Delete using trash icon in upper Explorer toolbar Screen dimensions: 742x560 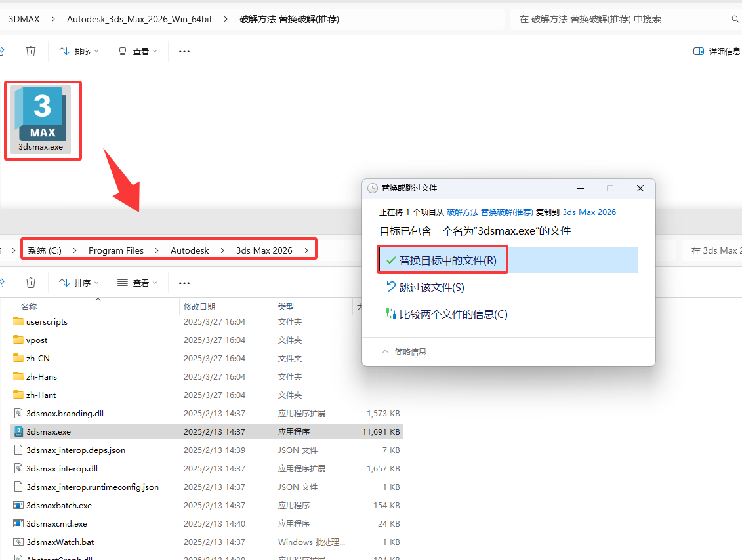pyautogui.click(x=31, y=51)
